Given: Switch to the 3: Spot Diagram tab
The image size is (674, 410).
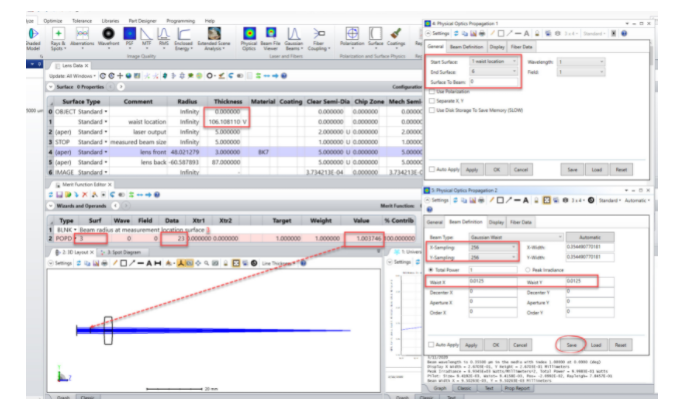Looking at the screenshot, I should pos(124,252).
